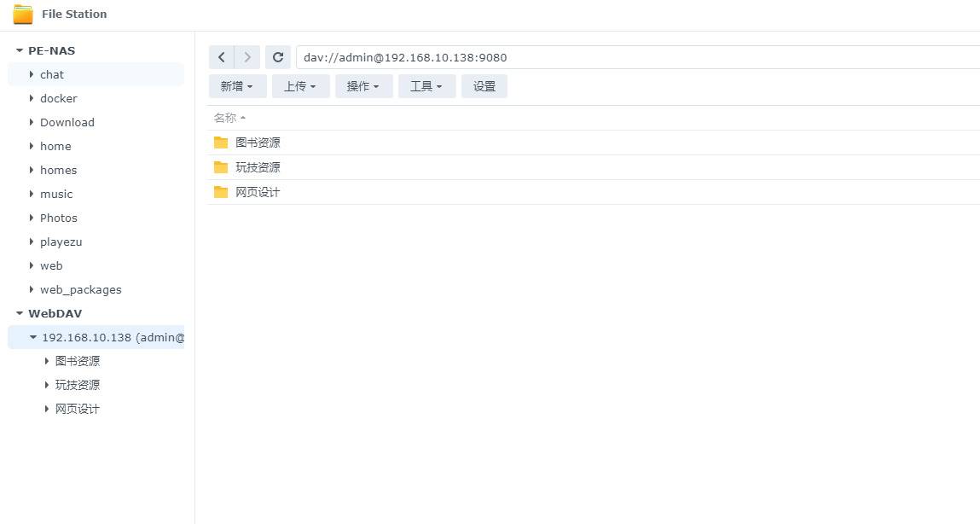Image resolution: width=980 pixels, height=524 pixels.
Task: Collapse the 192.168.10.138 WebDAV connection
Action: click(x=33, y=337)
